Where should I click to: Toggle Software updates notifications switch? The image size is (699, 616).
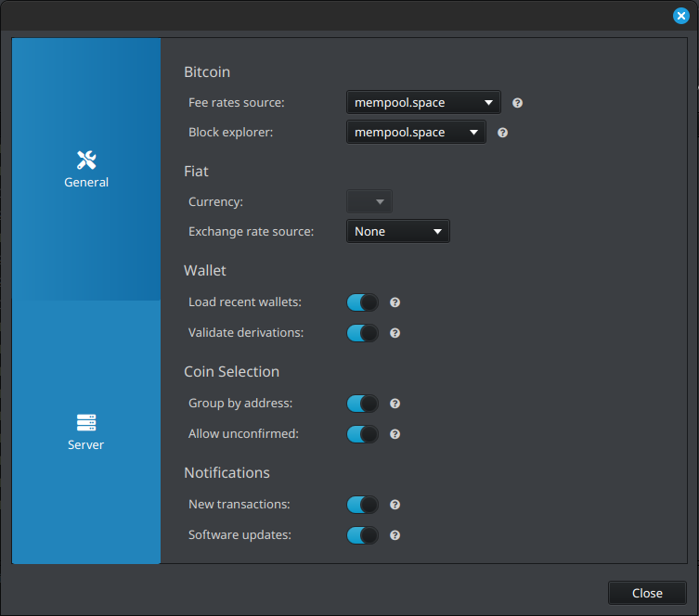tap(362, 535)
